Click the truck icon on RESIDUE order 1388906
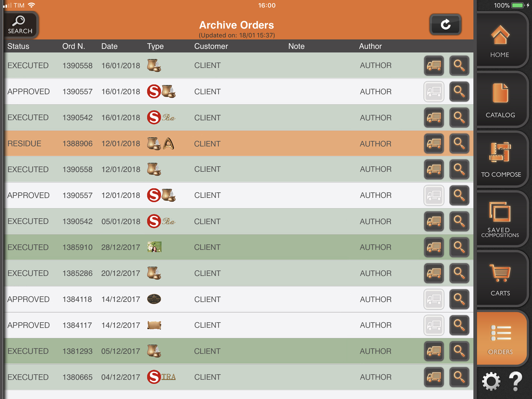Screen dimensions: 532x399 [434, 143]
